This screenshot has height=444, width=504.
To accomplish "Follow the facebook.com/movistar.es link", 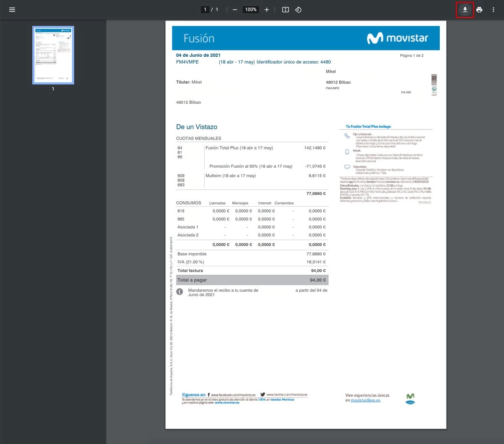I will pos(233,395).
